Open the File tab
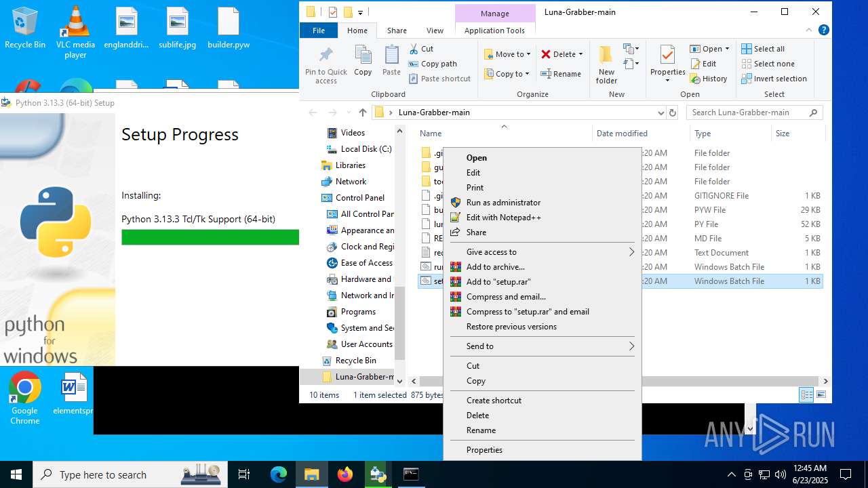Image resolution: width=868 pixels, height=488 pixels. pyautogui.click(x=319, y=30)
